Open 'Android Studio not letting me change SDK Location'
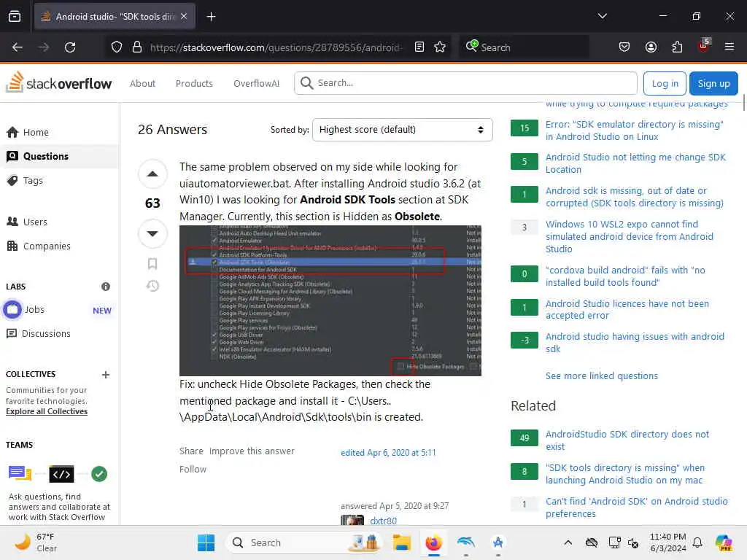The height and width of the screenshot is (560, 747). 635,163
